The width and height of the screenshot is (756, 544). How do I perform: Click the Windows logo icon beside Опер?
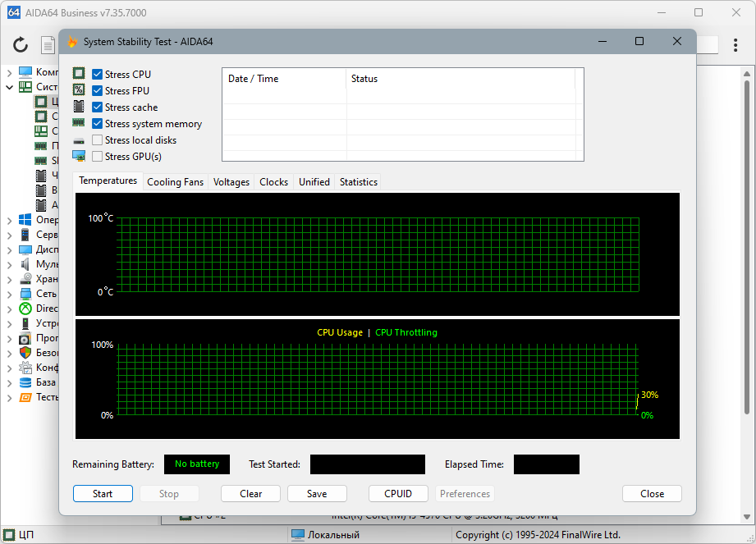(x=25, y=220)
